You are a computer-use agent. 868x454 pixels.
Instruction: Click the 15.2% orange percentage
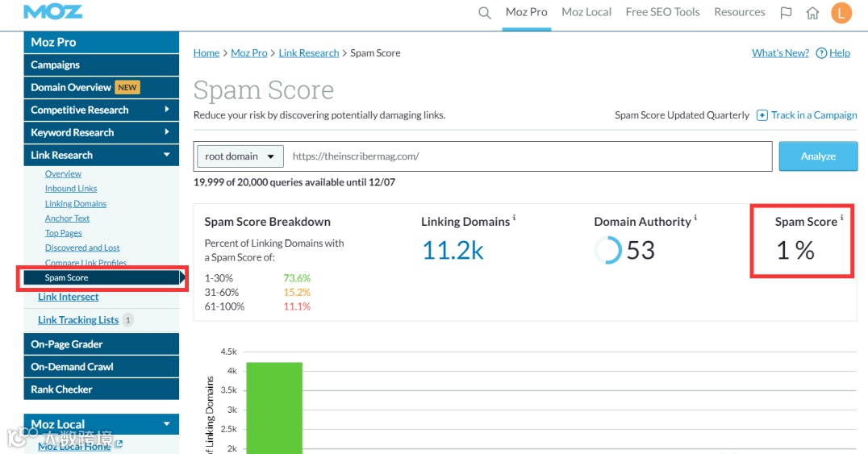[297, 293]
